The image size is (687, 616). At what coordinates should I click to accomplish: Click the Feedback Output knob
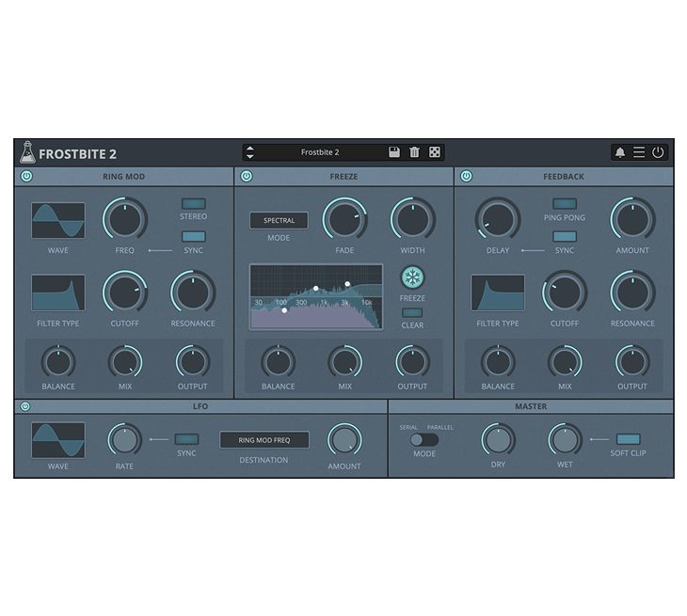click(x=632, y=362)
